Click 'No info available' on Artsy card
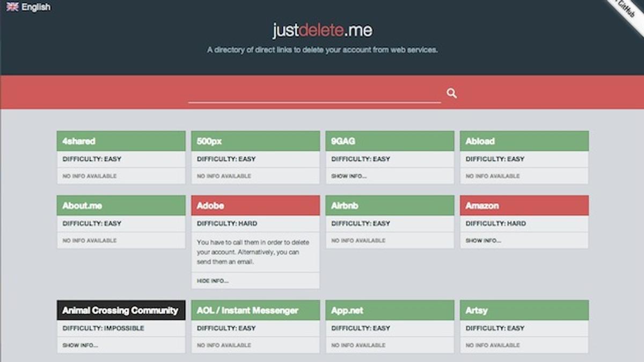This screenshot has height=362, width=644. tap(493, 345)
